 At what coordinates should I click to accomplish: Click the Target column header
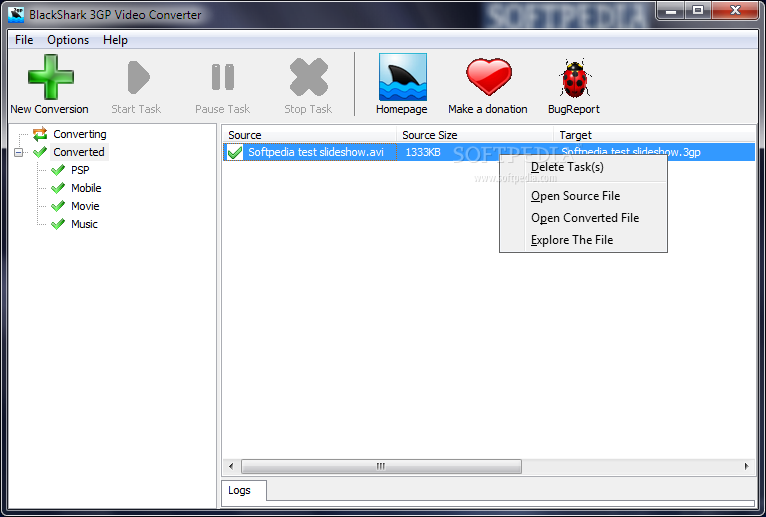[x=655, y=135]
